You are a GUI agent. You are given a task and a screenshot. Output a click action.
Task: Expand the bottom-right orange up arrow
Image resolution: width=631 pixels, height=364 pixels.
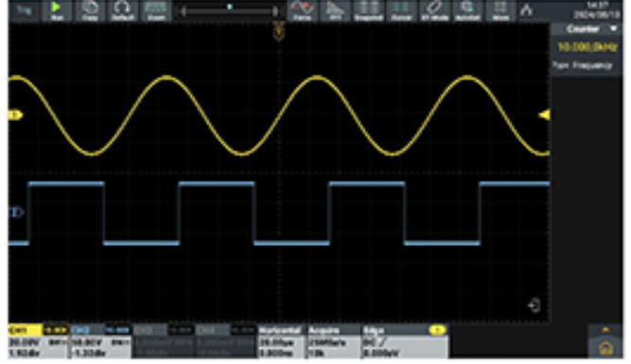click(x=605, y=330)
